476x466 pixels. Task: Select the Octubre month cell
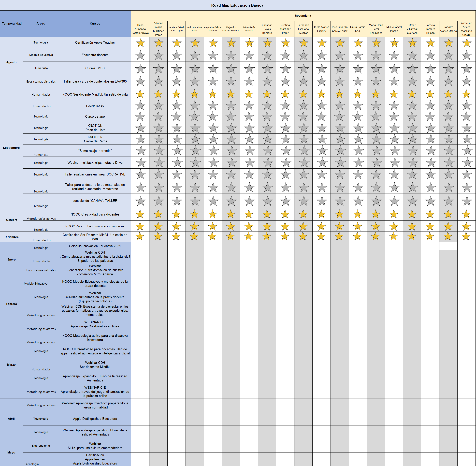coord(12,220)
